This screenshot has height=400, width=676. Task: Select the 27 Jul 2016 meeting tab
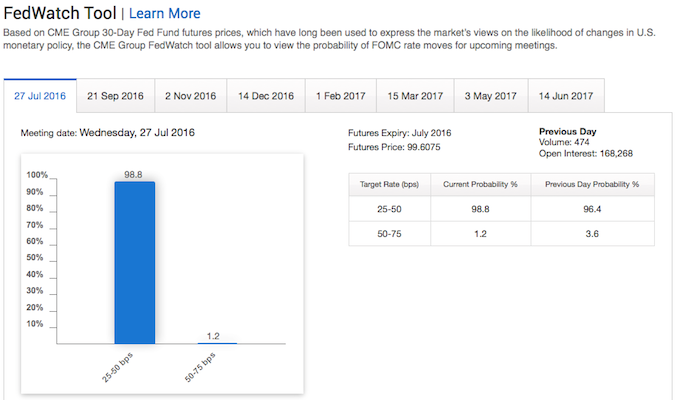[40, 96]
